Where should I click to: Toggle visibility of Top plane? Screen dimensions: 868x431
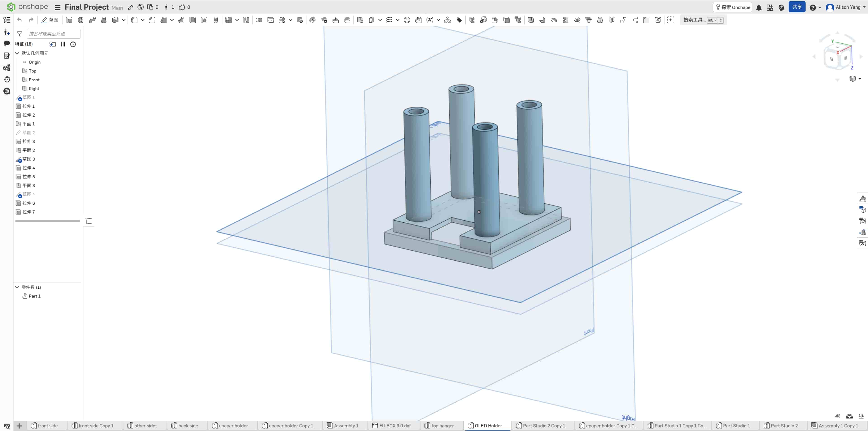tap(25, 71)
